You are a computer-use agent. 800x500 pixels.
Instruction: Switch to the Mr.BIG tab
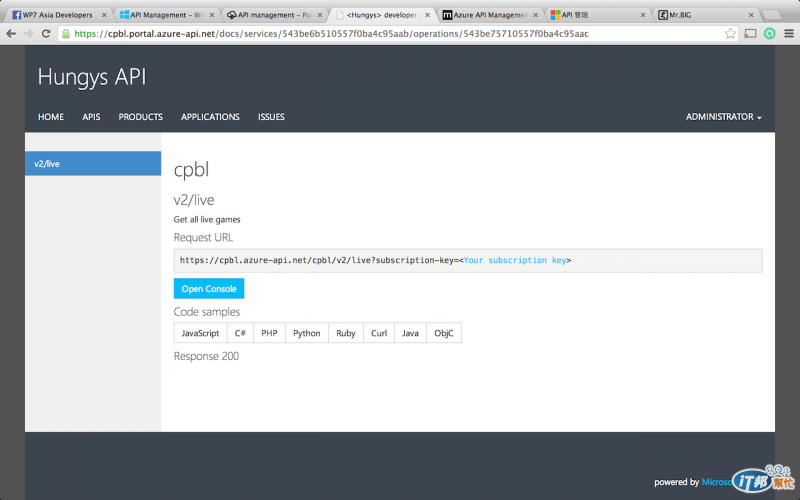pyautogui.click(x=706, y=15)
